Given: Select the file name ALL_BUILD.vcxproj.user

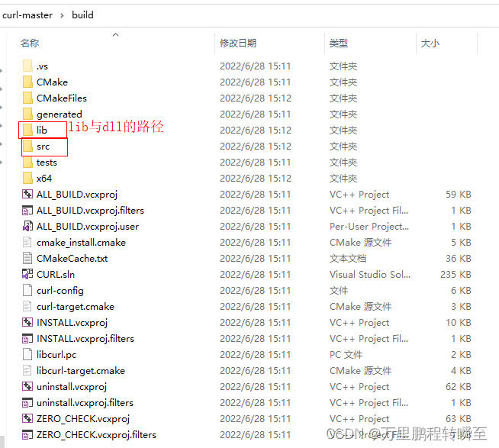Looking at the screenshot, I should [x=88, y=227].
